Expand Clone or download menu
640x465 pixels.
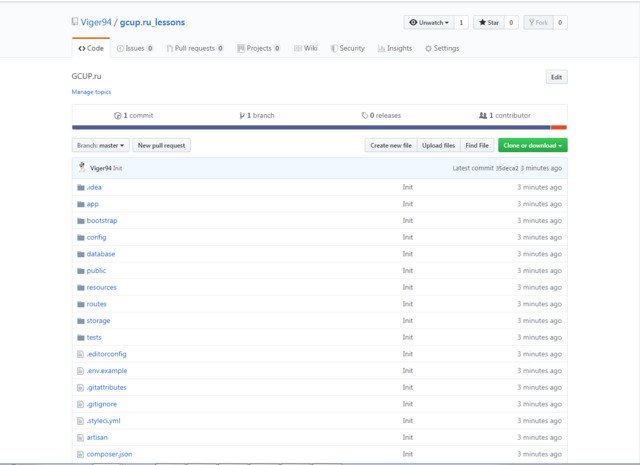(x=533, y=145)
